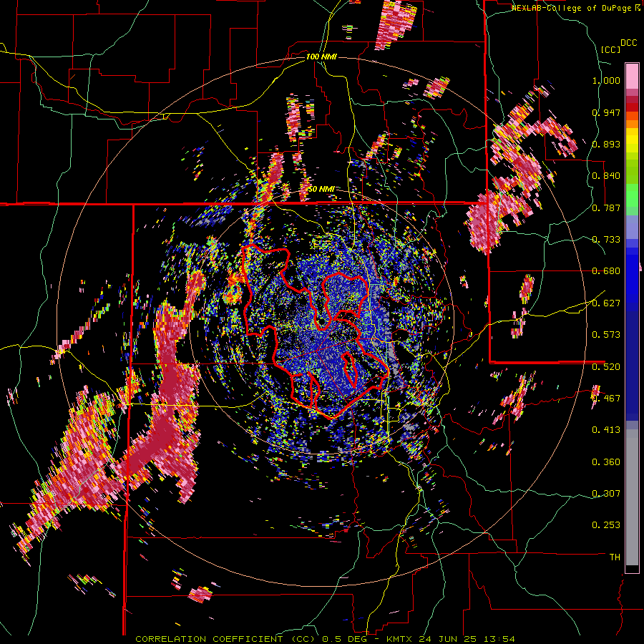Select the 0.787 scale value
Screen dimensions: 644x644
pyautogui.click(x=606, y=208)
